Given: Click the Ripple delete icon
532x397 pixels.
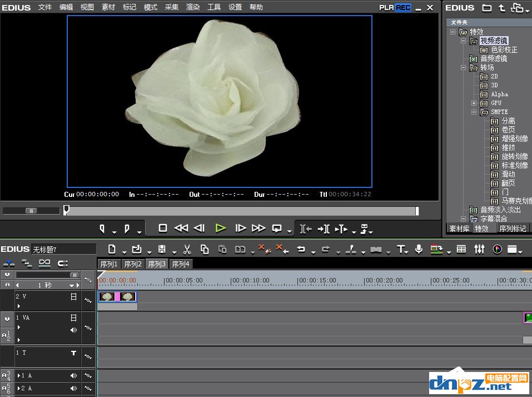Looking at the screenshot, I should [282, 249].
